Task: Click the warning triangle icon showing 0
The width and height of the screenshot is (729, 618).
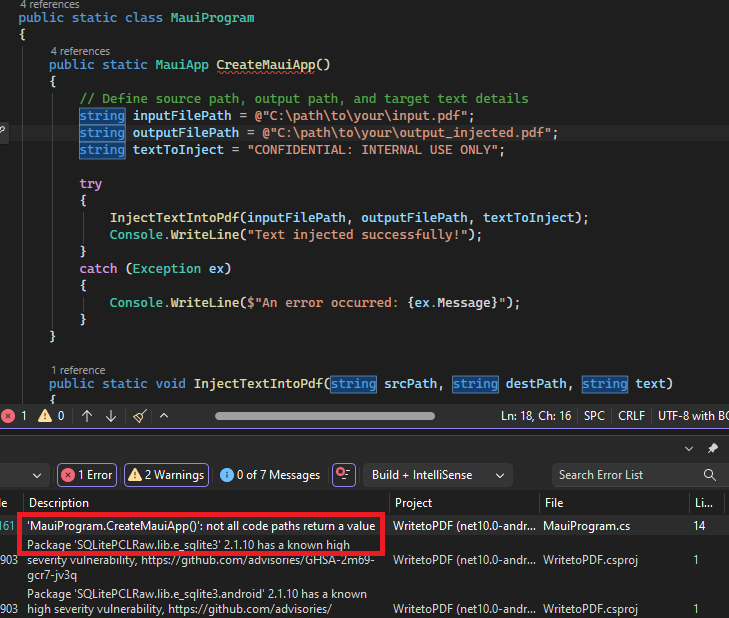Action: pos(45,416)
